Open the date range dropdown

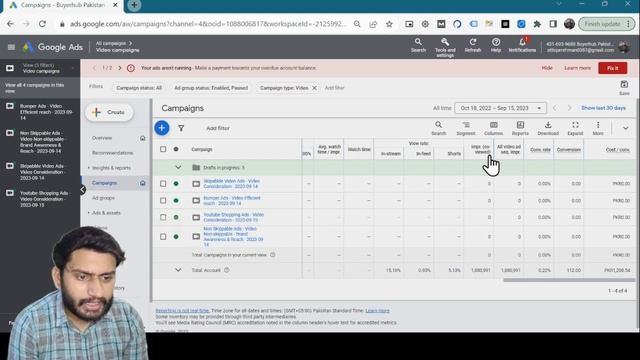(500, 108)
